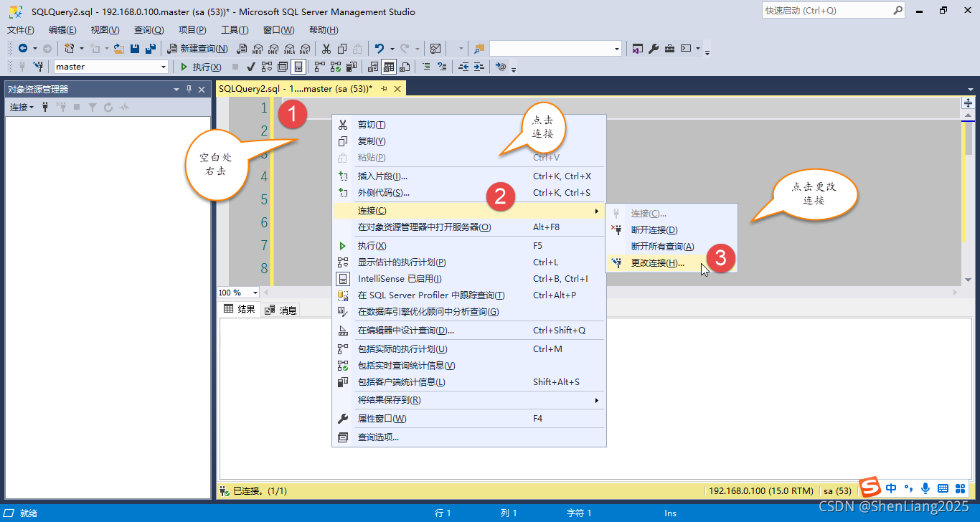The width and height of the screenshot is (980, 522).
Task: Switch to the 消息 results tab
Action: coord(281,309)
